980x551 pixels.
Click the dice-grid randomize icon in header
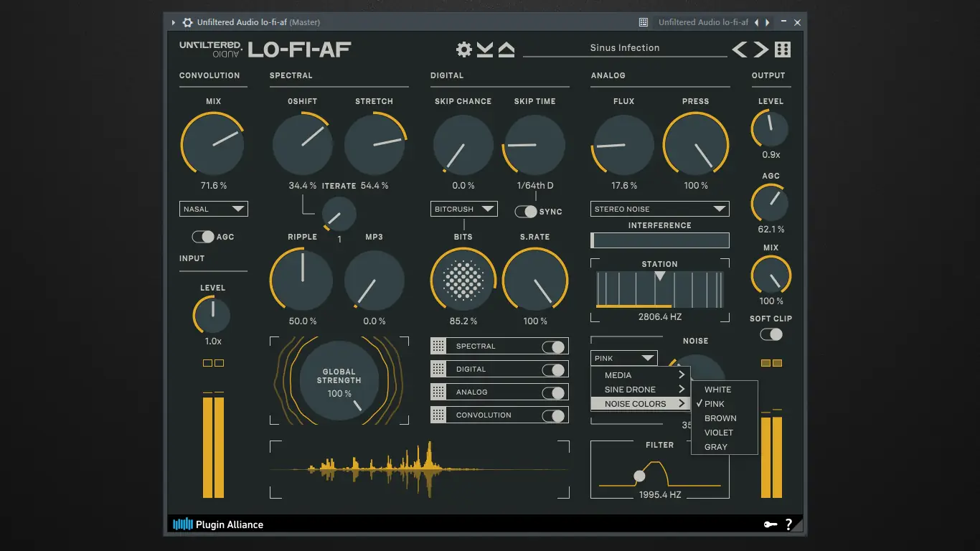pyautogui.click(x=783, y=49)
